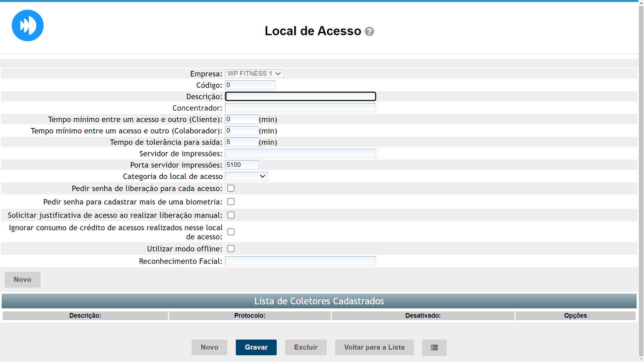Viewport: 644px width, 362px height.
Task: Click Novo button above collectors list
Action: pyautogui.click(x=22, y=280)
